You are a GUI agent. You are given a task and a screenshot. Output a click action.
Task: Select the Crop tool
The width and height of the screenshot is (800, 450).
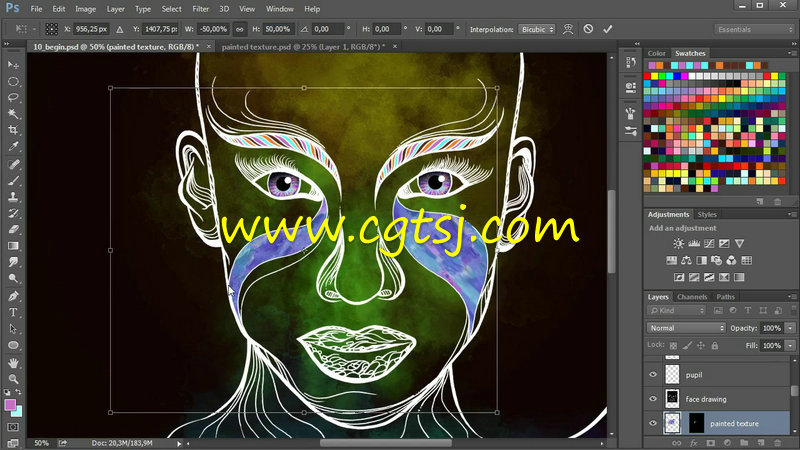(x=13, y=130)
